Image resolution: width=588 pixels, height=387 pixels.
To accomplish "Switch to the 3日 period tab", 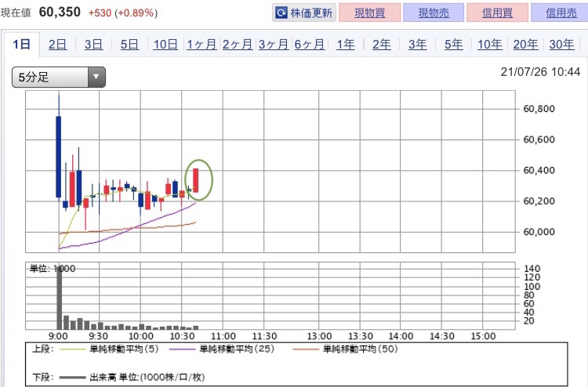I will pos(93,45).
